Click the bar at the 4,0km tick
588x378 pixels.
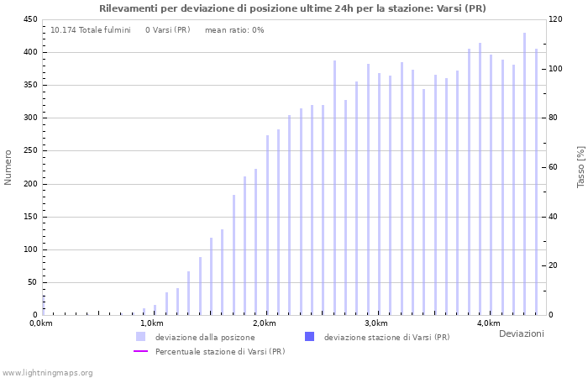(491, 185)
